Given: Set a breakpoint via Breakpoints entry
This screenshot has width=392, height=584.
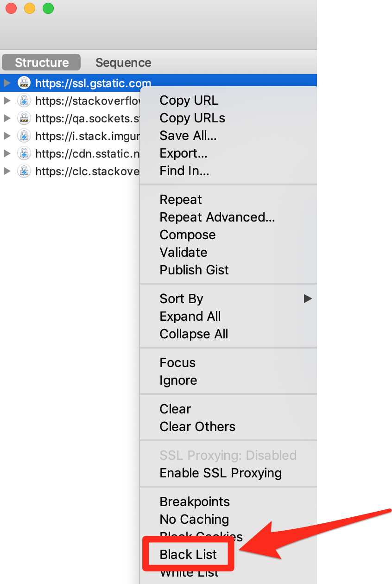Looking at the screenshot, I should point(195,501).
